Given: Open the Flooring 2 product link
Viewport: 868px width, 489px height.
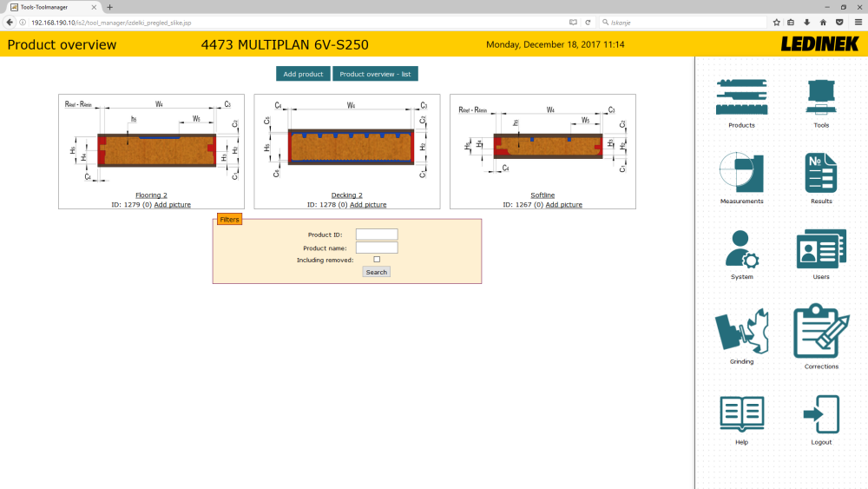Looking at the screenshot, I should [151, 195].
